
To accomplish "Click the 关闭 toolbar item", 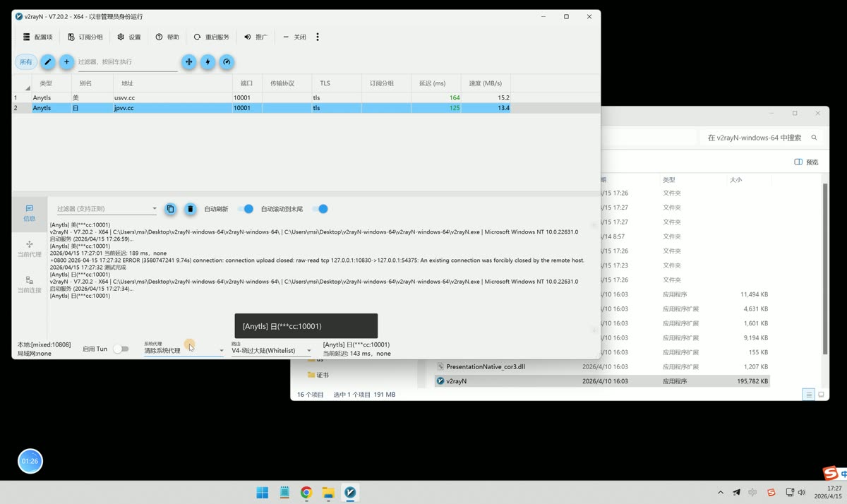I will pos(294,37).
